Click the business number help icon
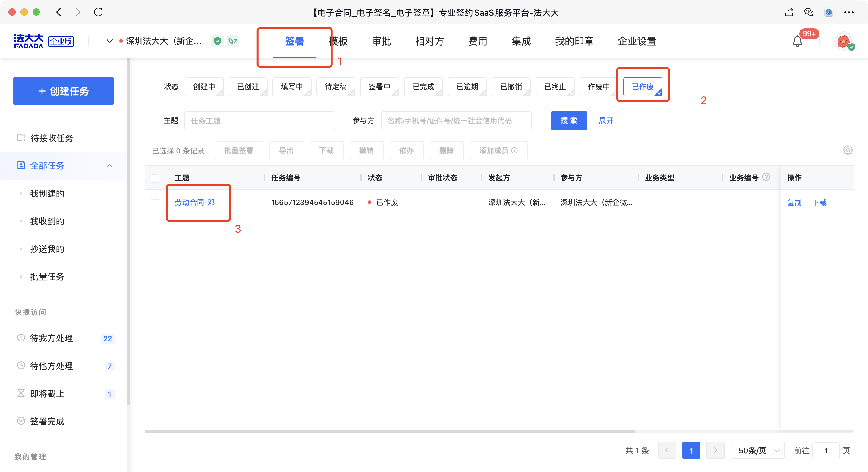This screenshot has height=472, width=868. pos(766,177)
